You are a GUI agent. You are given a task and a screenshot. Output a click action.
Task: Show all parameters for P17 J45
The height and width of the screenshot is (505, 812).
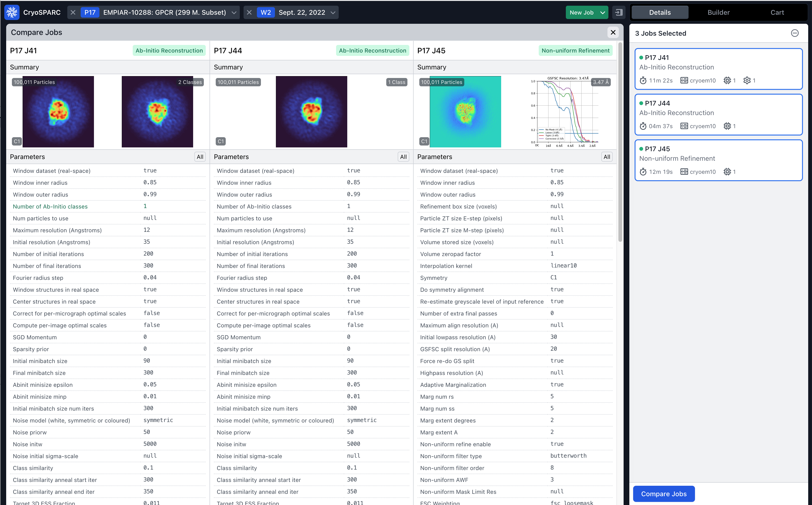[607, 157]
